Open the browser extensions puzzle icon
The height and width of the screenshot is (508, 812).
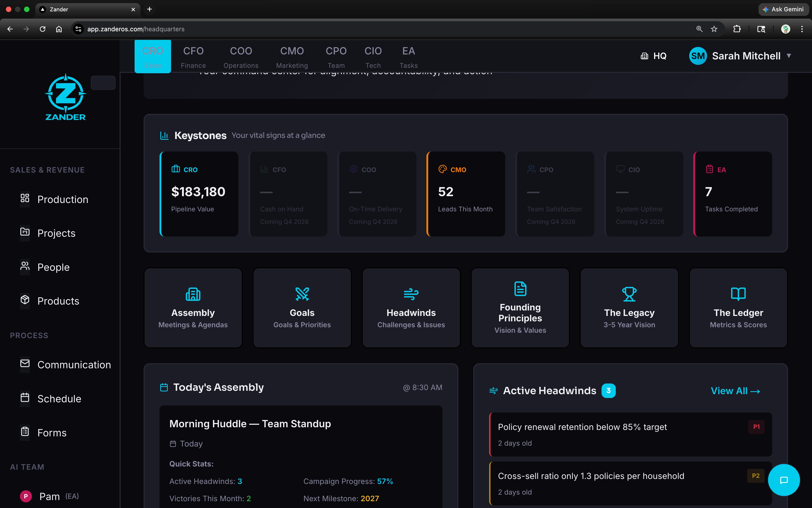pos(737,29)
